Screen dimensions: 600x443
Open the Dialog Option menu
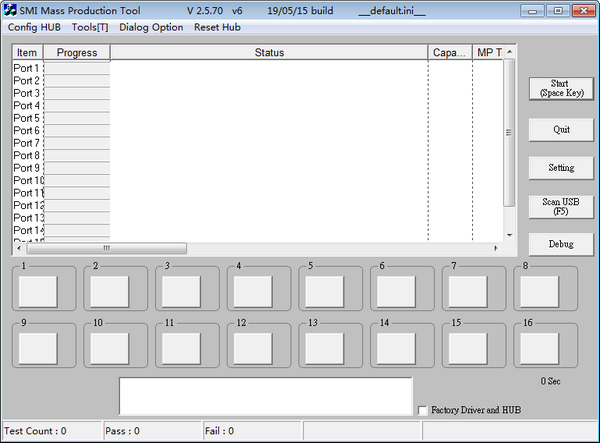coord(151,27)
